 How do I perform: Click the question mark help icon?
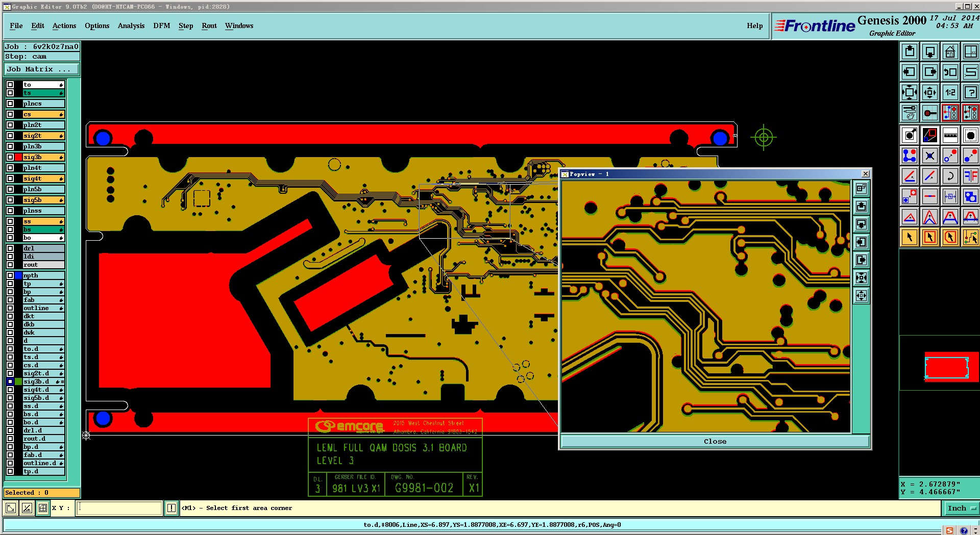970,92
